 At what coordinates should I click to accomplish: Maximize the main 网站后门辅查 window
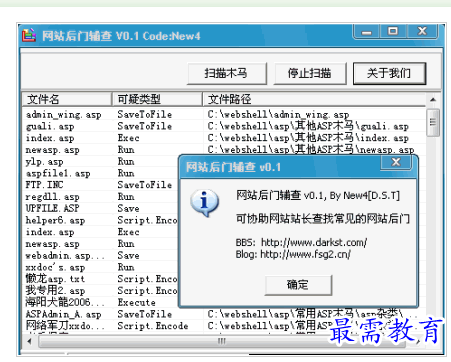pyautogui.click(x=393, y=31)
